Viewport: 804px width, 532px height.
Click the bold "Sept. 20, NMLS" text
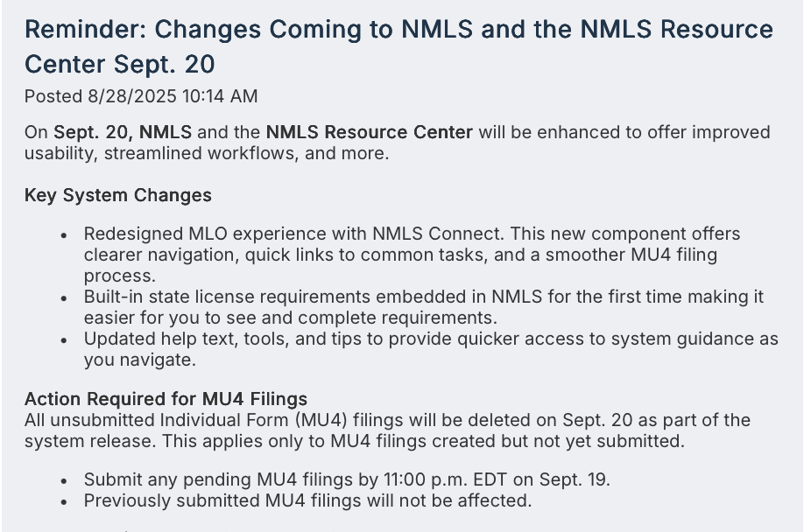point(123,132)
